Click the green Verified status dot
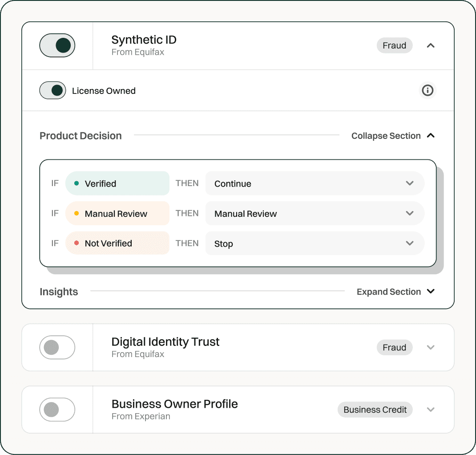 click(77, 183)
